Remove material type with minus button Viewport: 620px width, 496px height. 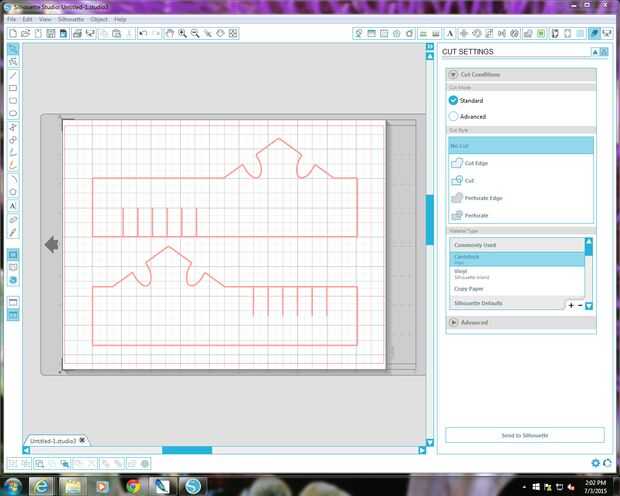580,305
